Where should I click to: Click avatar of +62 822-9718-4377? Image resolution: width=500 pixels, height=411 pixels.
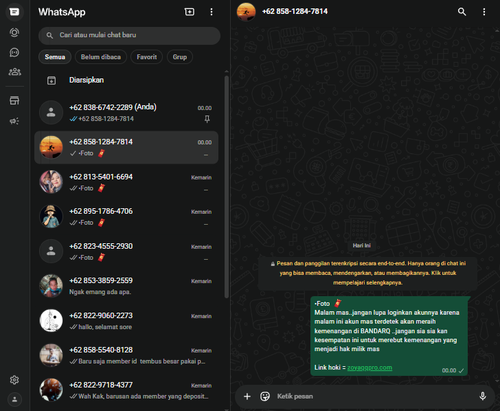pos(51,390)
